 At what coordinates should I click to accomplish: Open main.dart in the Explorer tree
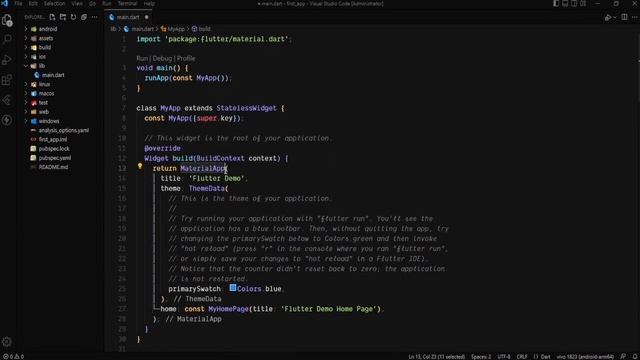53,75
